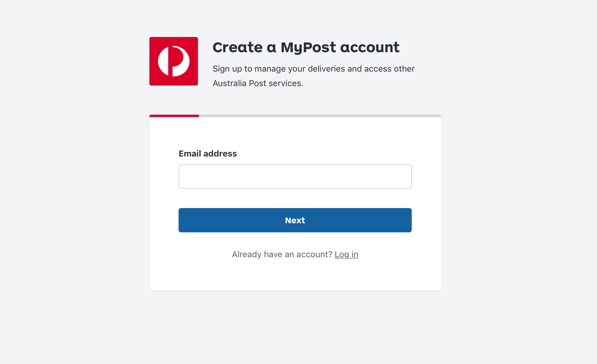
Task: Click the word 'address' in the field label
Action: click(220, 153)
